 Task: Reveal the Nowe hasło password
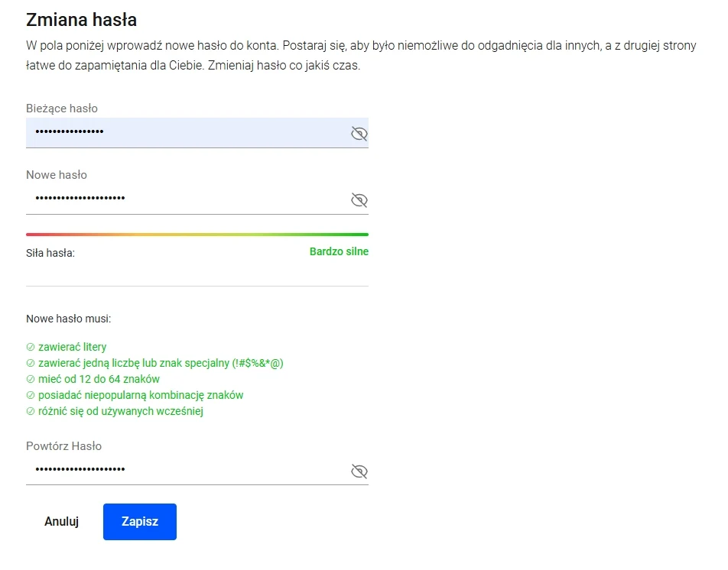pos(359,200)
